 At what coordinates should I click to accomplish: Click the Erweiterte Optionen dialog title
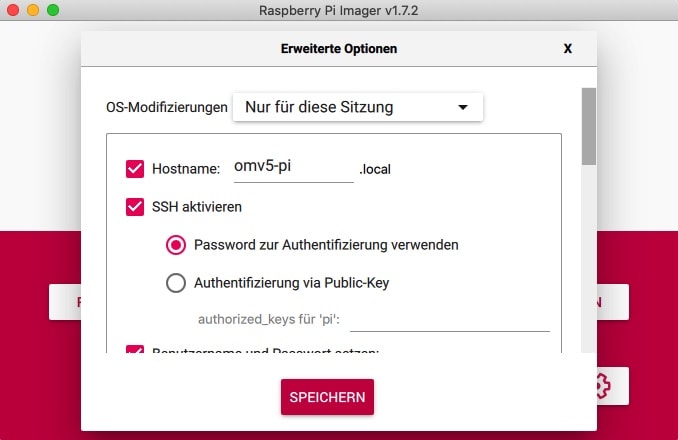pos(338,48)
